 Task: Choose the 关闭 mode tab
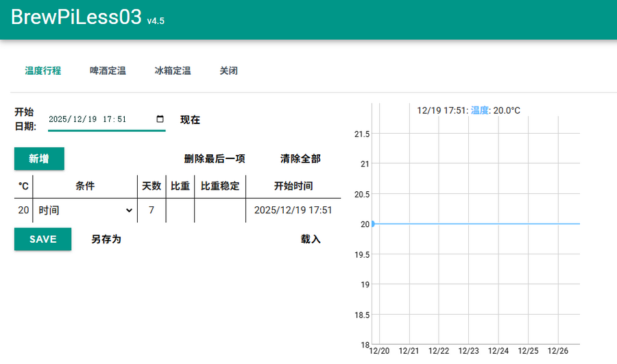coord(228,71)
